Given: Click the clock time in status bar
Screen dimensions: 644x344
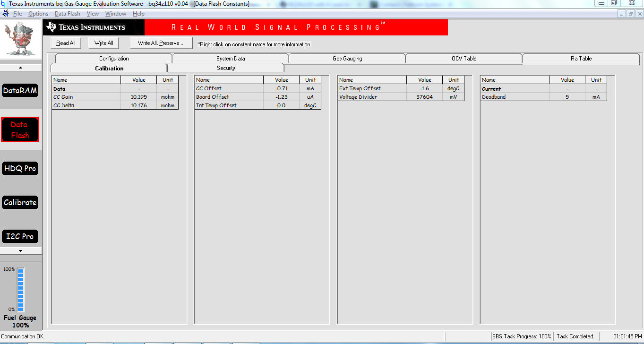Looking at the screenshot, I should 627,336.
